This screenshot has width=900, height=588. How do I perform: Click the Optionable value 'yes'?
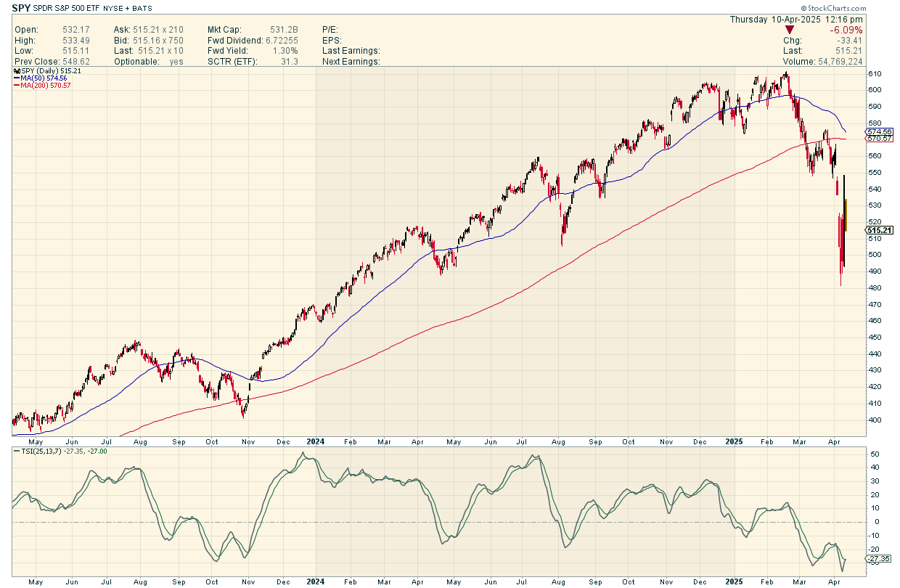[x=176, y=62]
